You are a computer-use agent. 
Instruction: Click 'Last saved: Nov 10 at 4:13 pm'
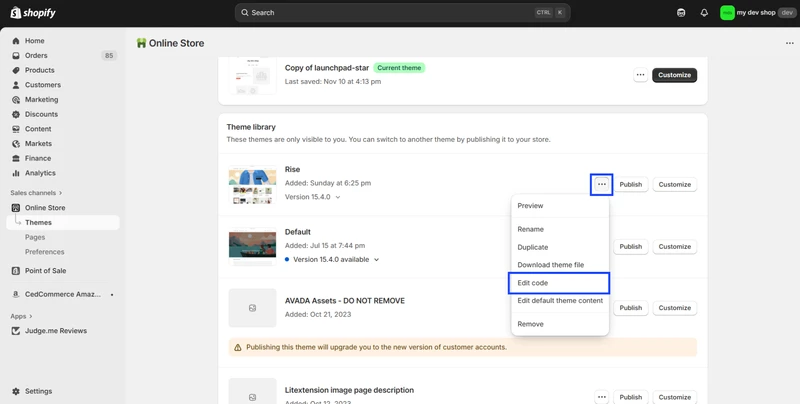333,82
